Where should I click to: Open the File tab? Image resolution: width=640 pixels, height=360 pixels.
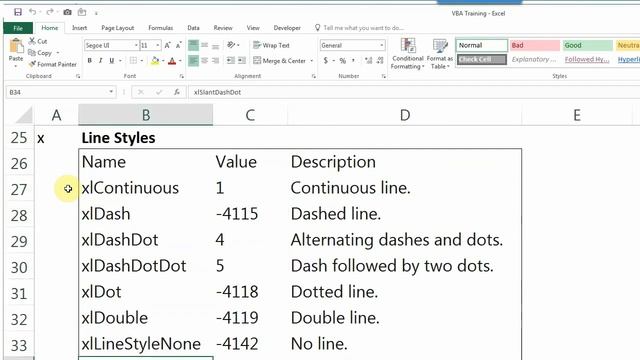pyautogui.click(x=18, y=28)
